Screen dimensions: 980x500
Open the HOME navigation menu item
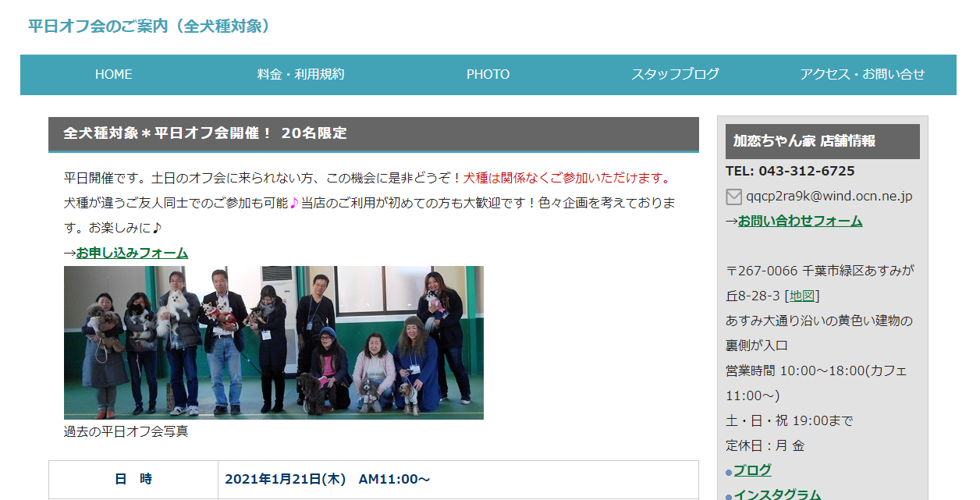click(114, 74)
